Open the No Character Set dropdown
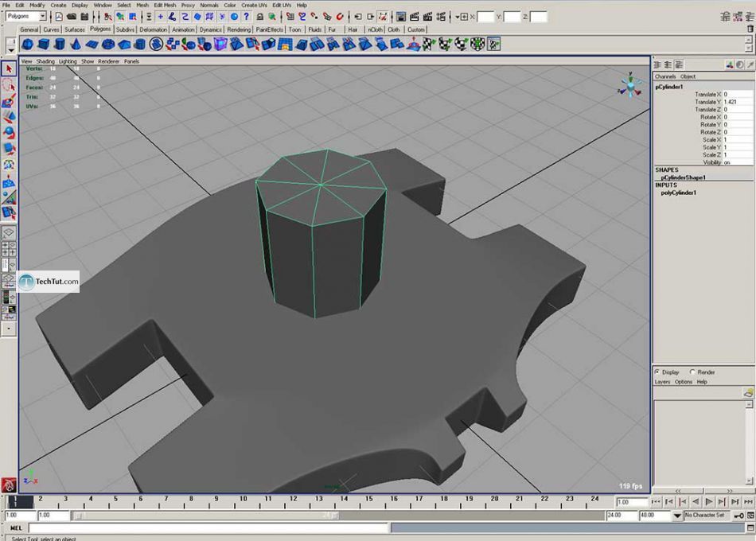The height and width of the screenshot is (541, 756). pos(677,516)
